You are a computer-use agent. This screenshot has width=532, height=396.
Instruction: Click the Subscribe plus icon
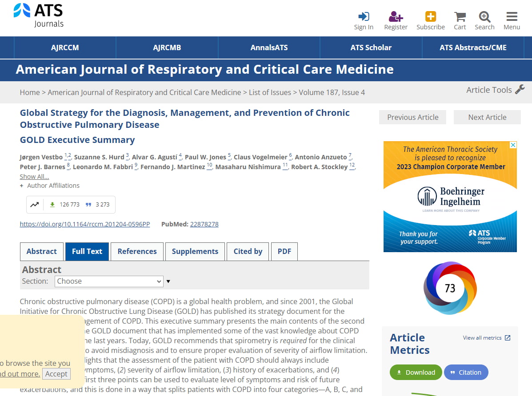pos(430,17)
